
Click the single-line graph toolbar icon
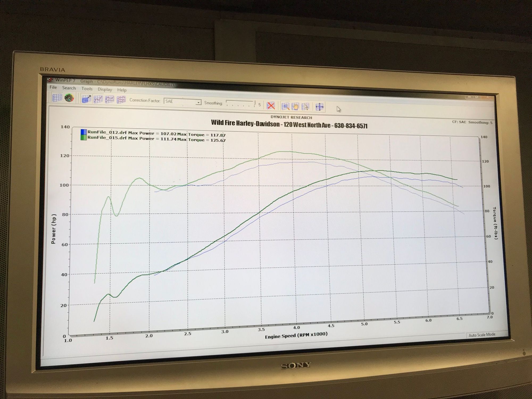click(98, 99)
